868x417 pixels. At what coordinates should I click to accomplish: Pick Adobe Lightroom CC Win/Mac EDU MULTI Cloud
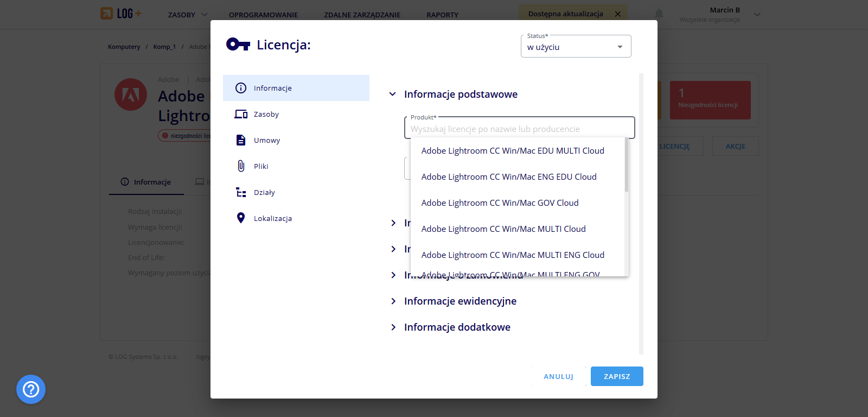(513, 151)
